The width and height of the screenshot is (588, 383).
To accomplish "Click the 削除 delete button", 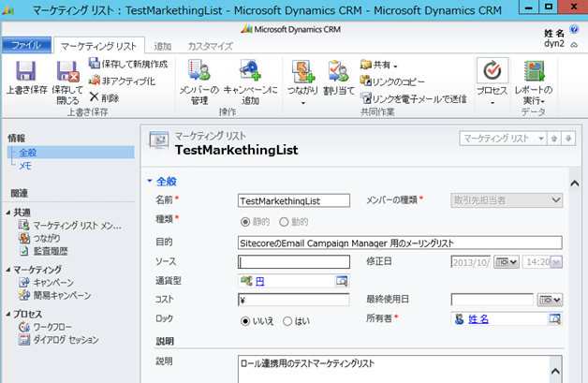I will pyautogui.click(x=104, y=98).
